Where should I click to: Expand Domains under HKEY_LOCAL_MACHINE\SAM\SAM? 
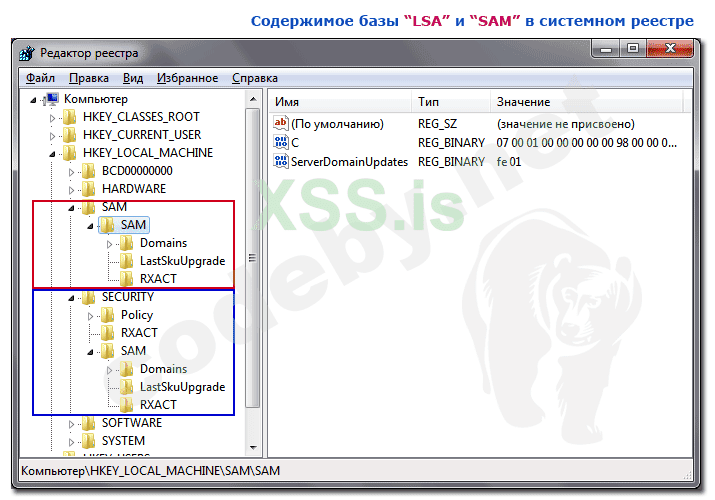point(109,244)
